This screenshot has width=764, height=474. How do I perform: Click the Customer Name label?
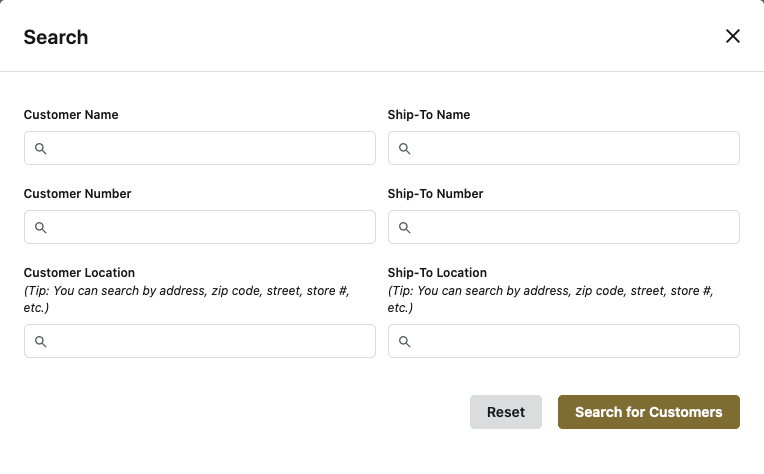[x=71, y=115]
